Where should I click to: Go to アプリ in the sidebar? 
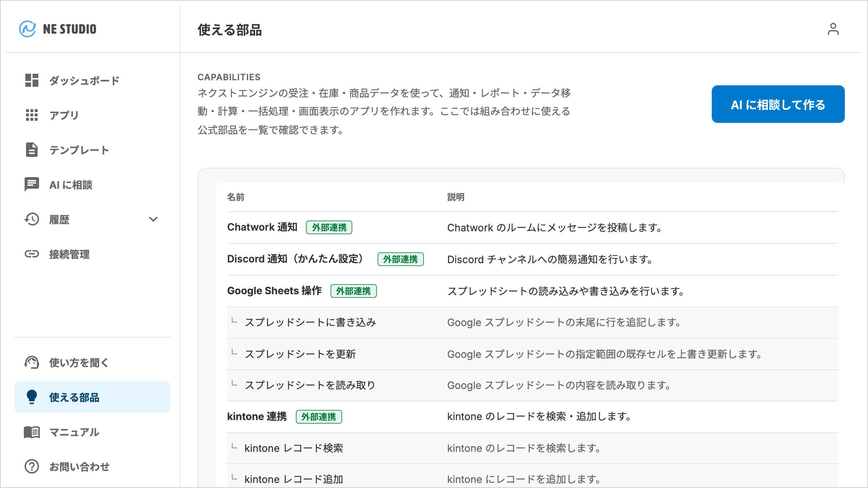tap(93, 115)
